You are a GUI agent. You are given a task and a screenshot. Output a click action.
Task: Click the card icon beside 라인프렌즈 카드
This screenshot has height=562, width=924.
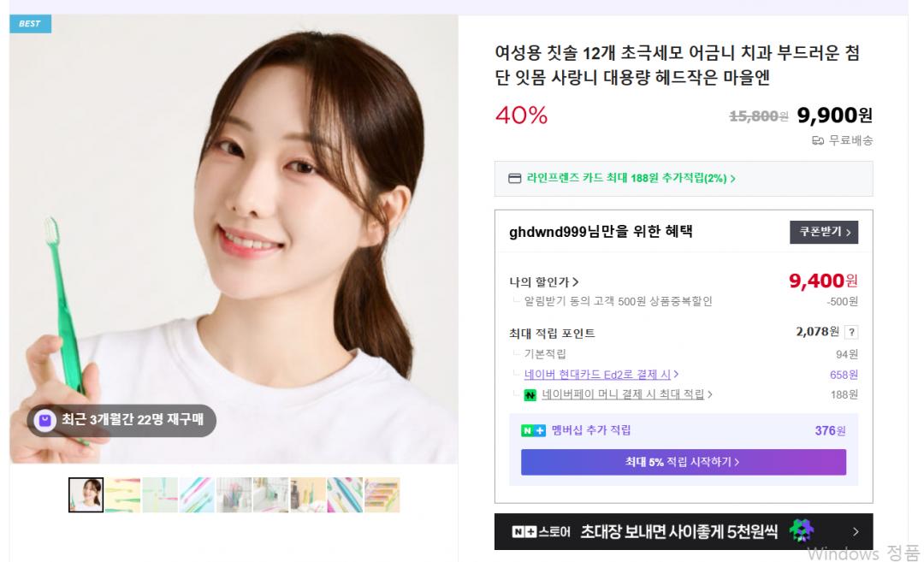[x=514, y=178]
